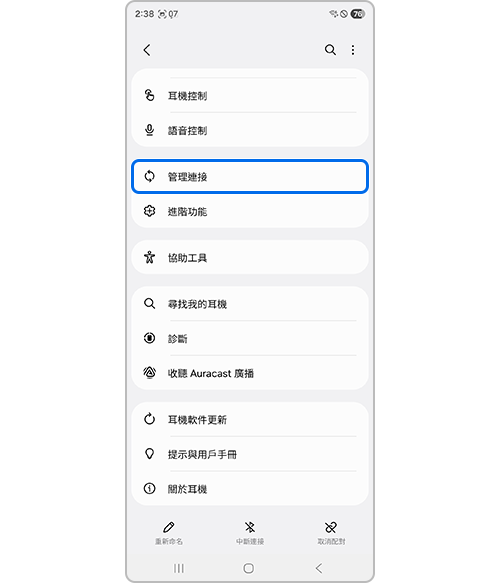Viewport: 500px width, 583px height.
Task: Open search with the magnifier icon
Action: pyautogui.click(x=330, y=50)
